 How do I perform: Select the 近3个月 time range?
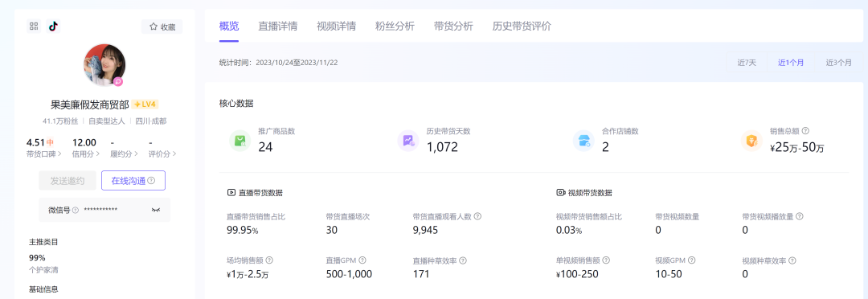point(838,63)
